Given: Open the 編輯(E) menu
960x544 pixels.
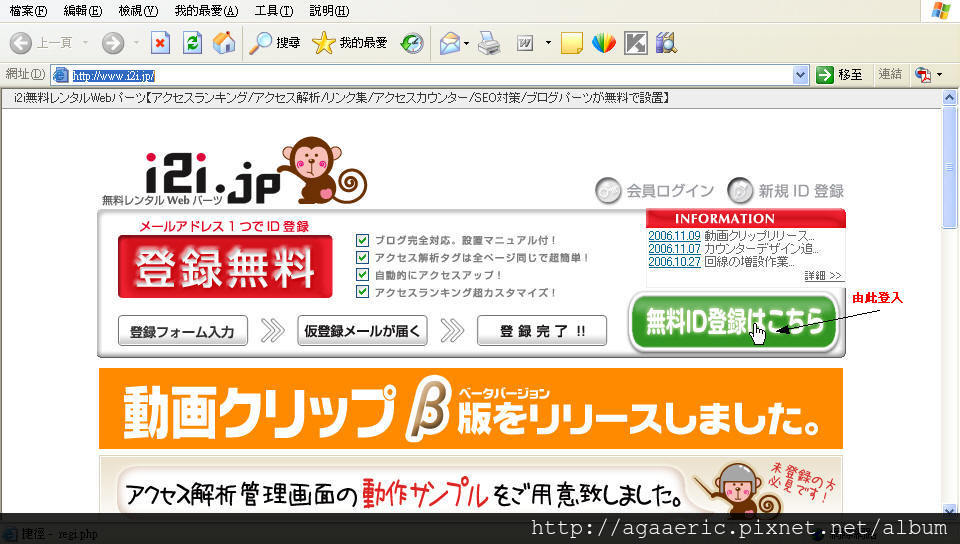Looking at the screenshot, I should (83, 11).
